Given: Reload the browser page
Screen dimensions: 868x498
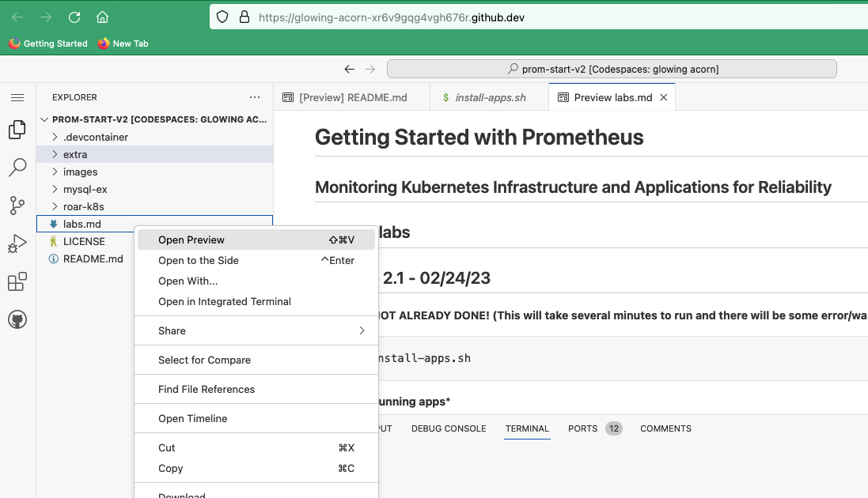Looking at the screenshot, I should pos(74,17).
